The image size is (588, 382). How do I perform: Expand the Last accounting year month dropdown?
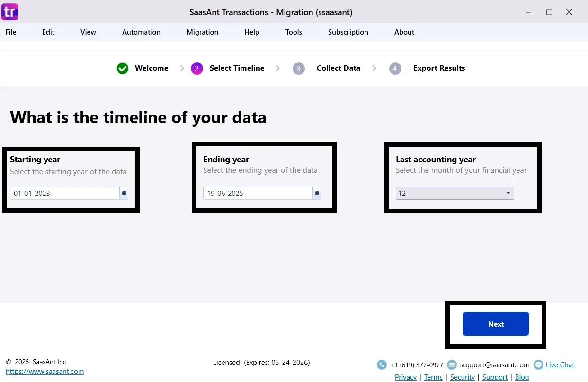point(454,193)
